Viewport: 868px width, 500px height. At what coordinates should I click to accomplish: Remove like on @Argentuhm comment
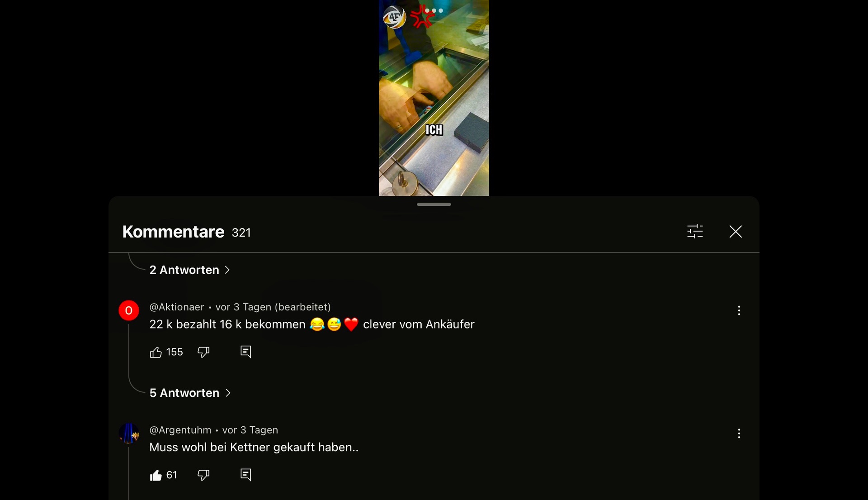pos(156,475)
